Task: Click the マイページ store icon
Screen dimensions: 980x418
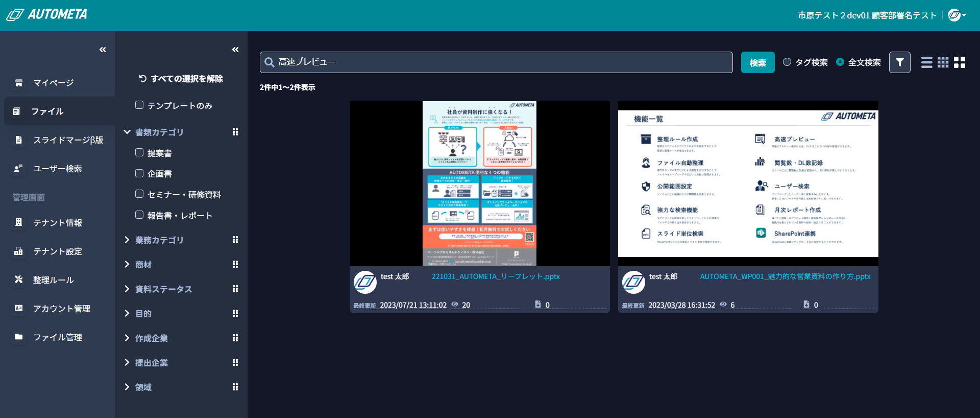Action: 19,83
